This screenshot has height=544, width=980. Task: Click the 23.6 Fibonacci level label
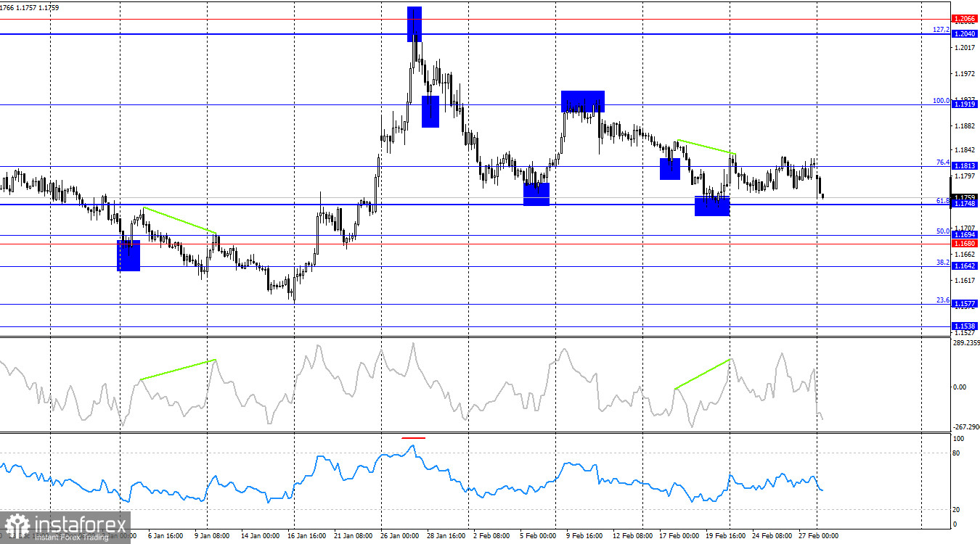pyautogui.click(x=942, y=300)
